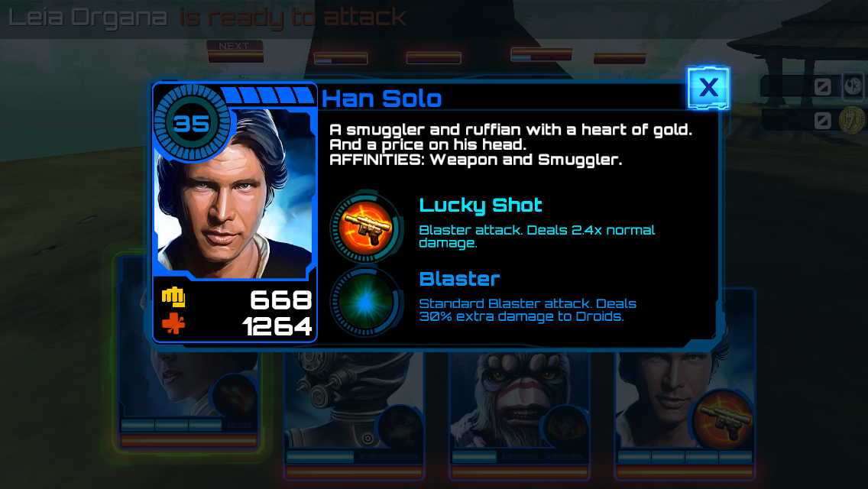The height and width of the screenshot is (489, 868).
Task: Click the Lucky Shot ability title
Action: pos(481,205)
